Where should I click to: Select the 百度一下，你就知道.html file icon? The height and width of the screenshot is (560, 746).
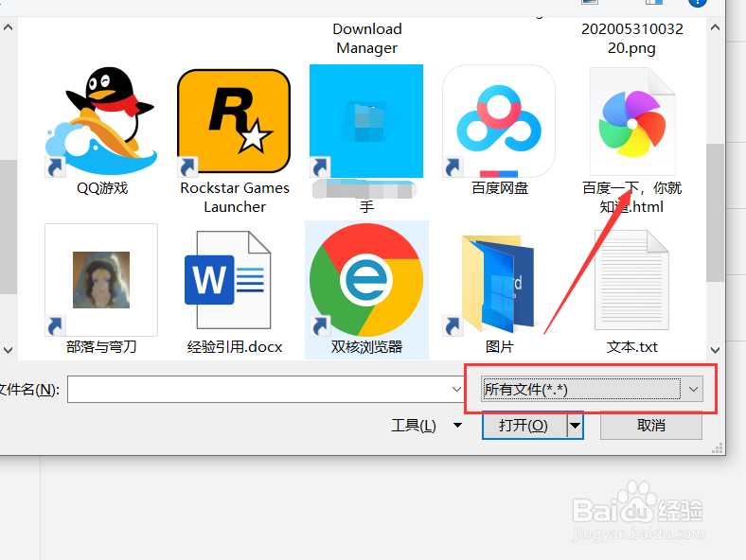coord(631,121)
